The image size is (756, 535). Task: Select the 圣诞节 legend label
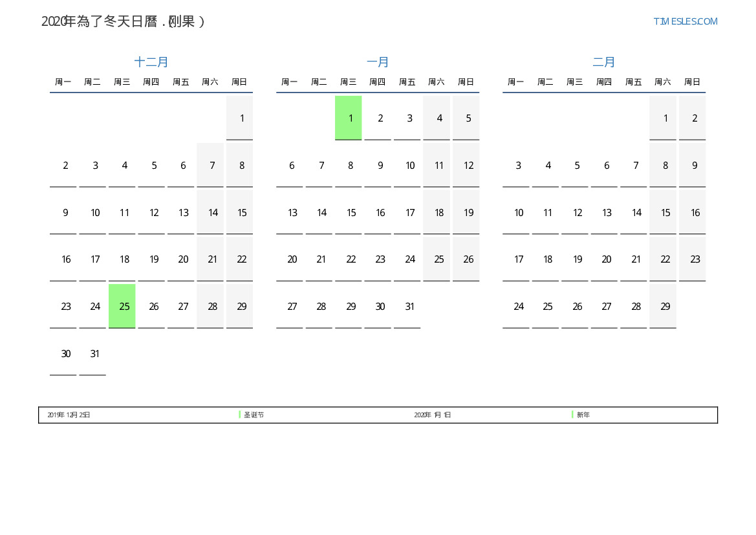[254, 415]
